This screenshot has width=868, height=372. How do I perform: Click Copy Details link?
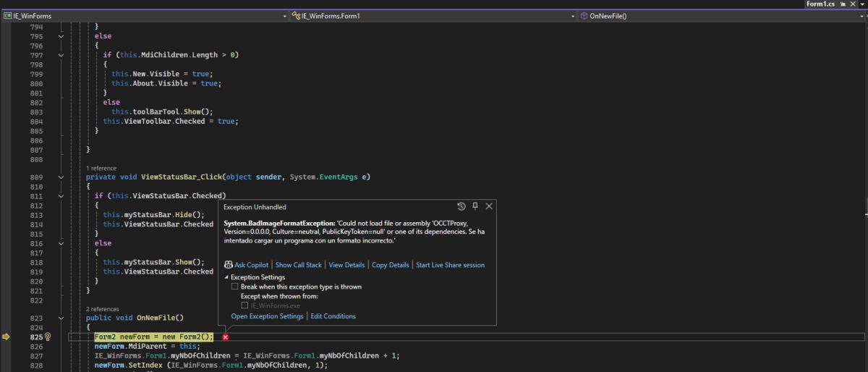pyautogui.click(x=391, y=265)
